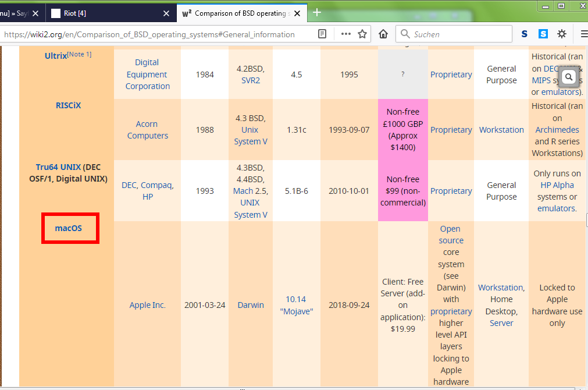Open a new tab with plus button
This screenshot has height=390, width=588.
tap(317, 12)
